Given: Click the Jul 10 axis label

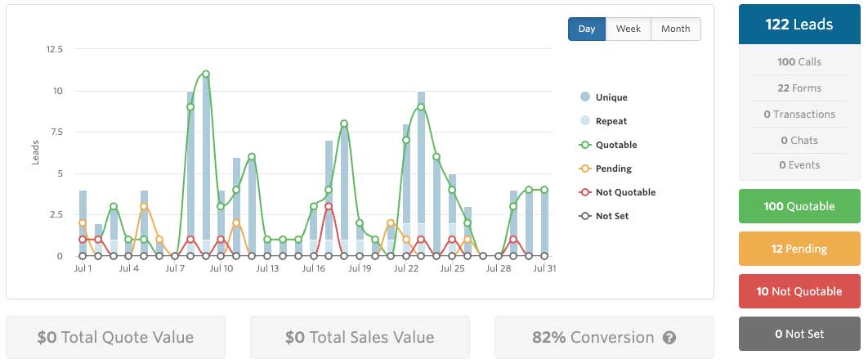Looking at the screenshot, I should coord(221,269).
